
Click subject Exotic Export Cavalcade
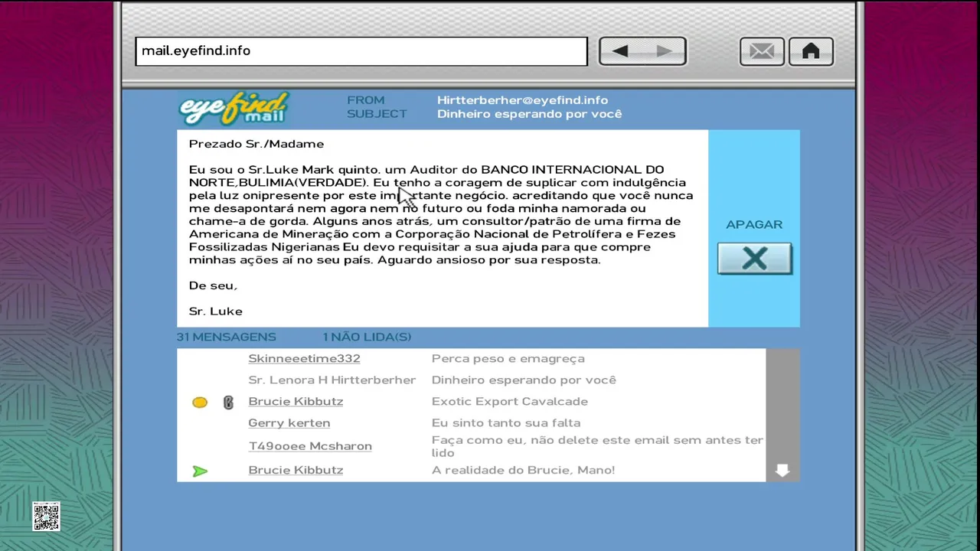point(510,401)
